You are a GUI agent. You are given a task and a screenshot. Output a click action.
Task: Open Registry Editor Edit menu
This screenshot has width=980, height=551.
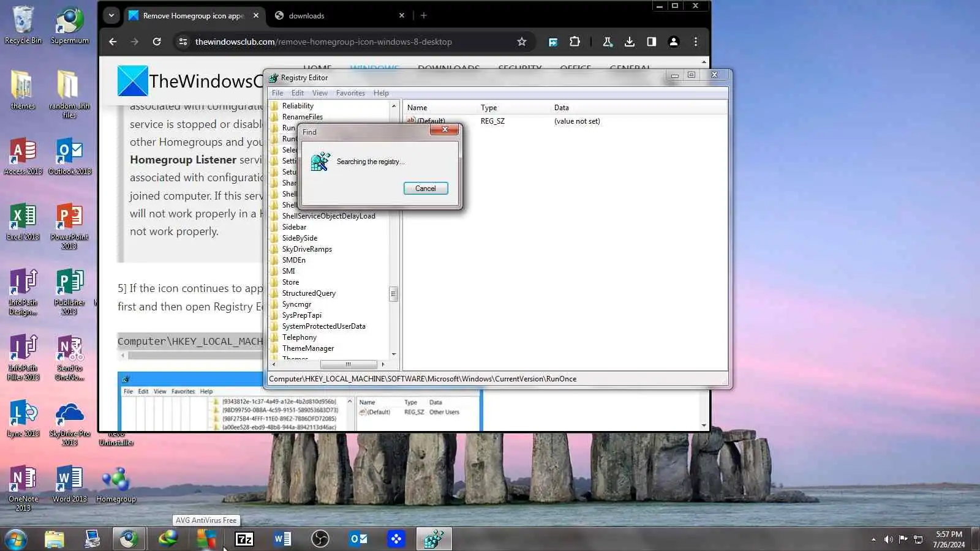[x=298, y=93]
